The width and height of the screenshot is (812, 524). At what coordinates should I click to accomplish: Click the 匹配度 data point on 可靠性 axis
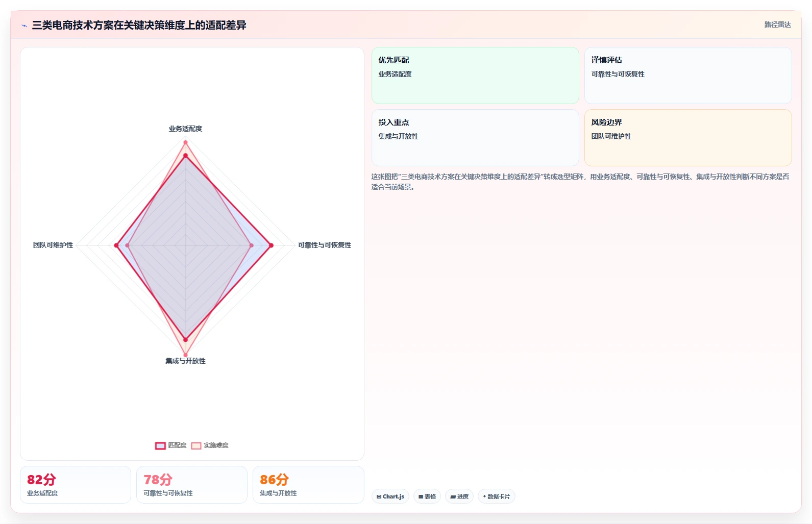(271, 245)
